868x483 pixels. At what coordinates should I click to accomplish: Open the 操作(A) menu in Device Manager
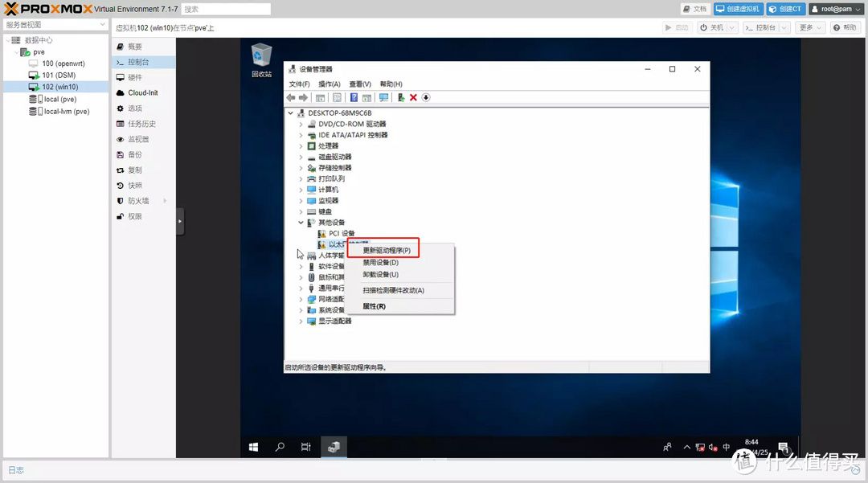tap(329, 84)
